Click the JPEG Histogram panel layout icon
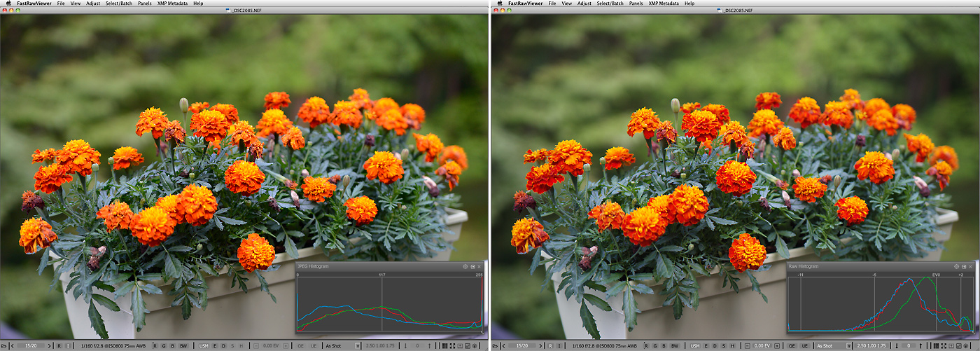 (x=472, y=267)
